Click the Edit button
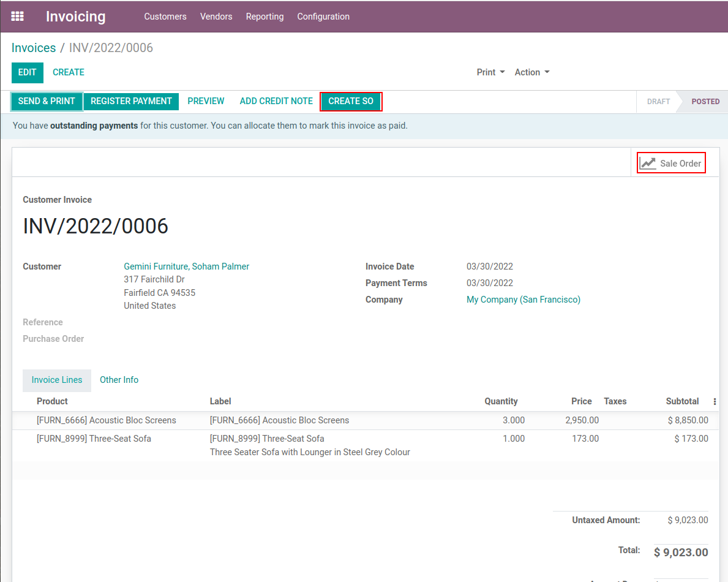 tap(28, 72)
